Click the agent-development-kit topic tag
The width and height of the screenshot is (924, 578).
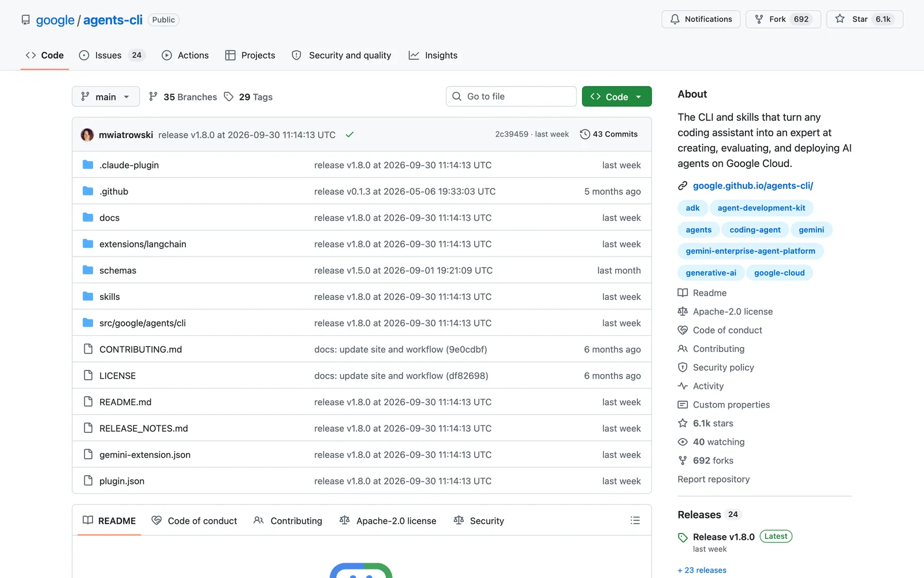[761, 208]
